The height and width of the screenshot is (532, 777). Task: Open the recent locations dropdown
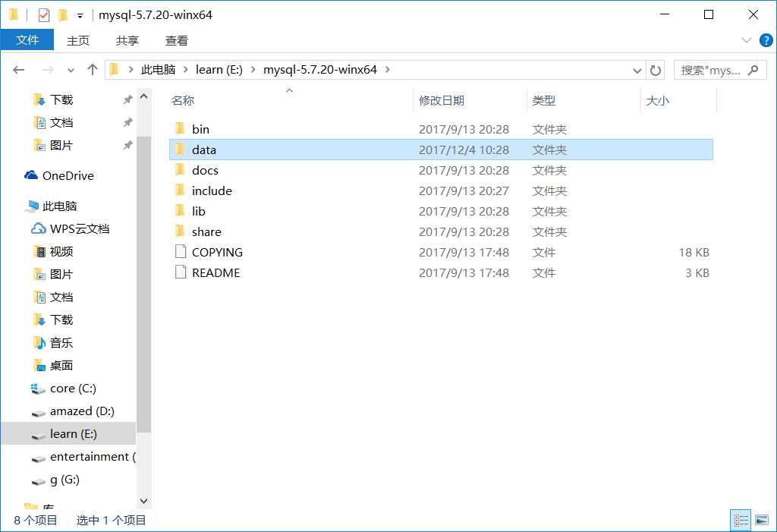point(71,71)
